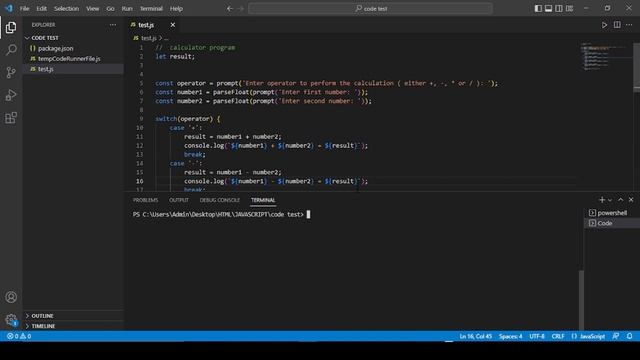Click the editor minimap preview
The height and width of the screenshot is (360, 640).
pyautogui.click(x=606, y=57)
